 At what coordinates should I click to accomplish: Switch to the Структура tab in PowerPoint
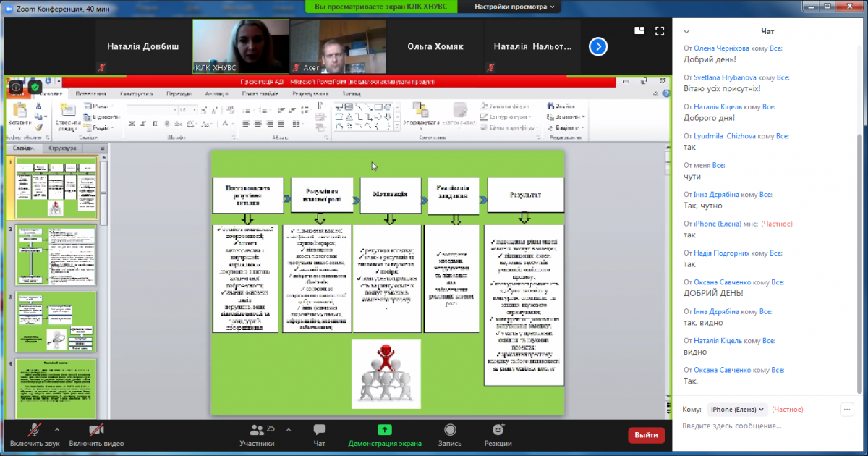(62, 148)
